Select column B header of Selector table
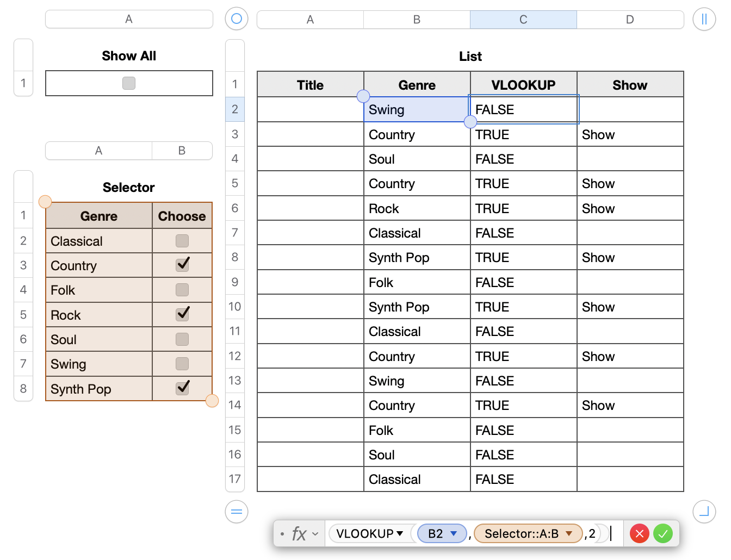 click(x=182, y=151)
